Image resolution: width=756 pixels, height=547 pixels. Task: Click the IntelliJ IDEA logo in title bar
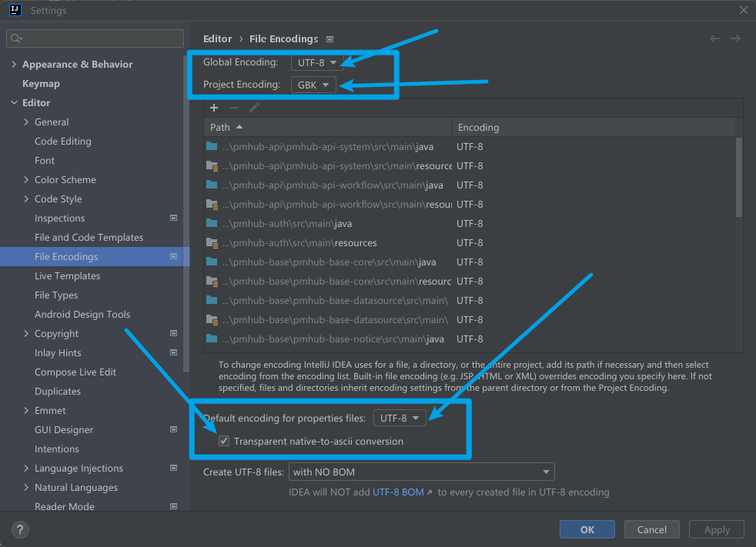click(15, 10)
